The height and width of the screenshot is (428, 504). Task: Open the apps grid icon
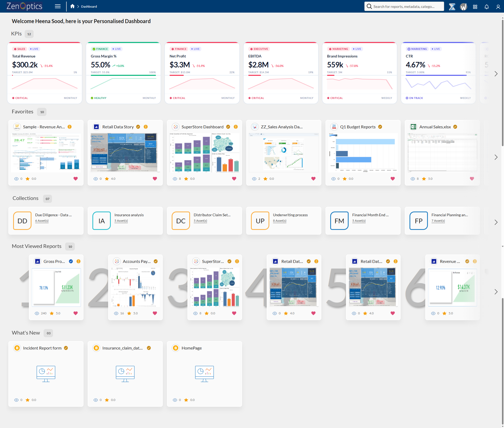pyautogui.click(x=475, y=7)
